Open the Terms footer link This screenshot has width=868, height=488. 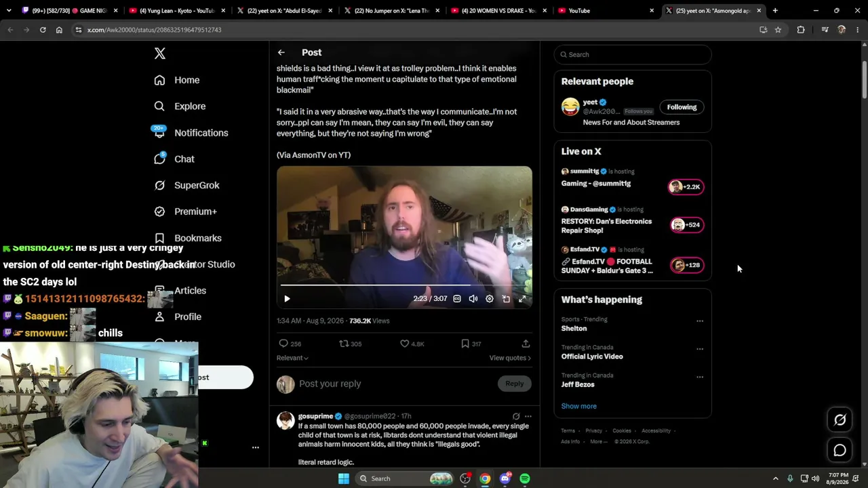point(568,430)
